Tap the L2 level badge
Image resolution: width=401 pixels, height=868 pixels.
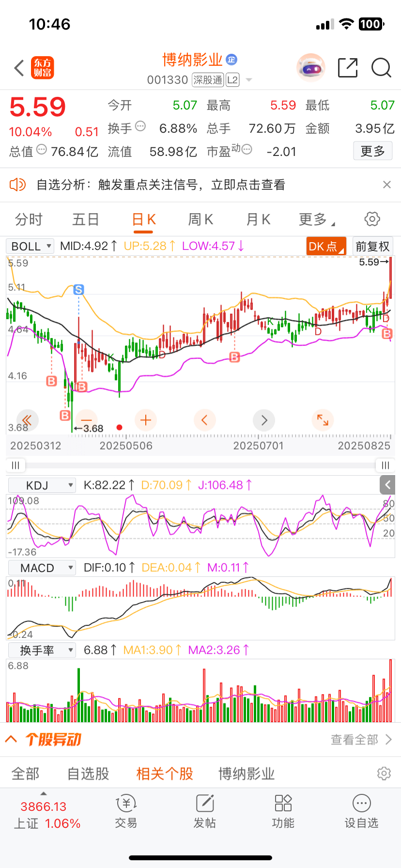pyautogui.click(x=232, y=80)
